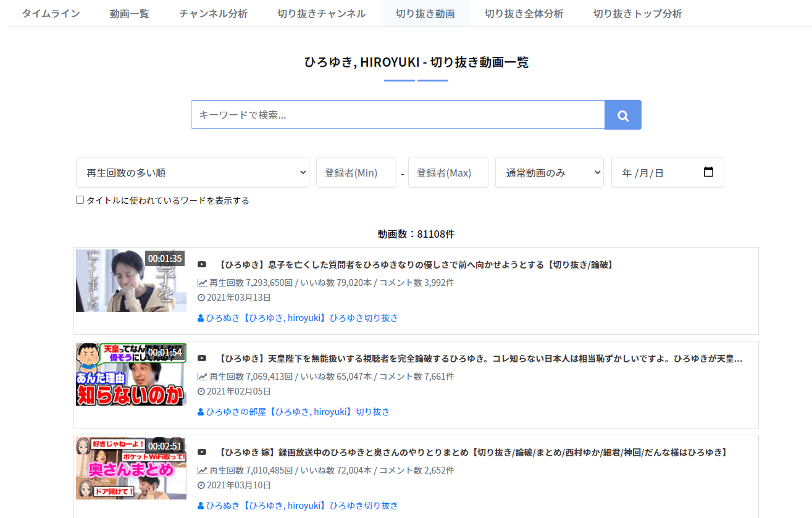Click the text コメント数 2,652件

tap(417, 470)
